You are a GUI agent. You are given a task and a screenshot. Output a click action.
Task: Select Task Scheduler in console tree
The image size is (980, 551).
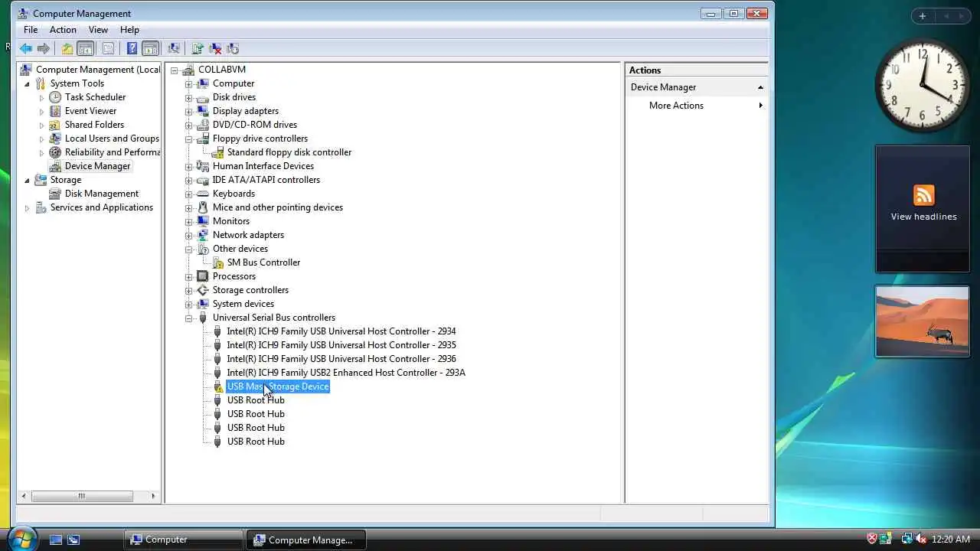(95, 97)
